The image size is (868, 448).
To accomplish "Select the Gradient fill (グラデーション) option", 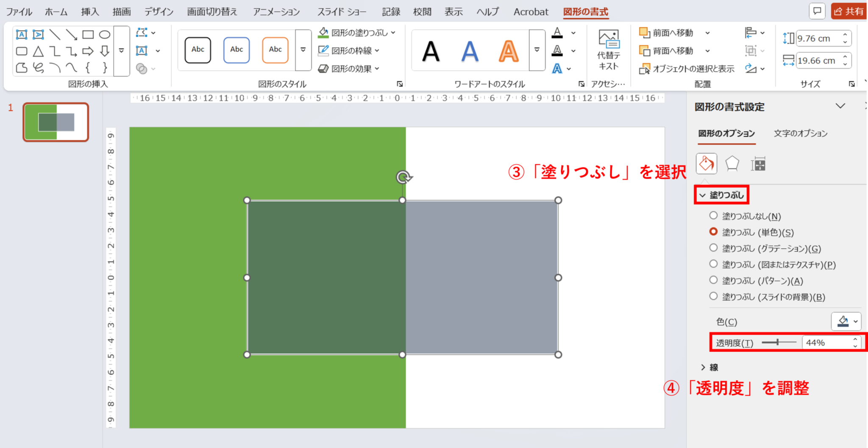I will click(714, 248).
